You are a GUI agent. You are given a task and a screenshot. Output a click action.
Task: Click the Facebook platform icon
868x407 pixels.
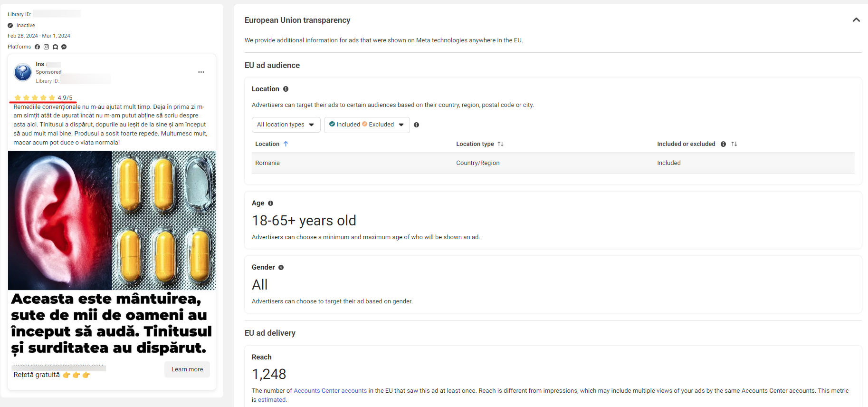pyautogui.click(x=38, y=47)
